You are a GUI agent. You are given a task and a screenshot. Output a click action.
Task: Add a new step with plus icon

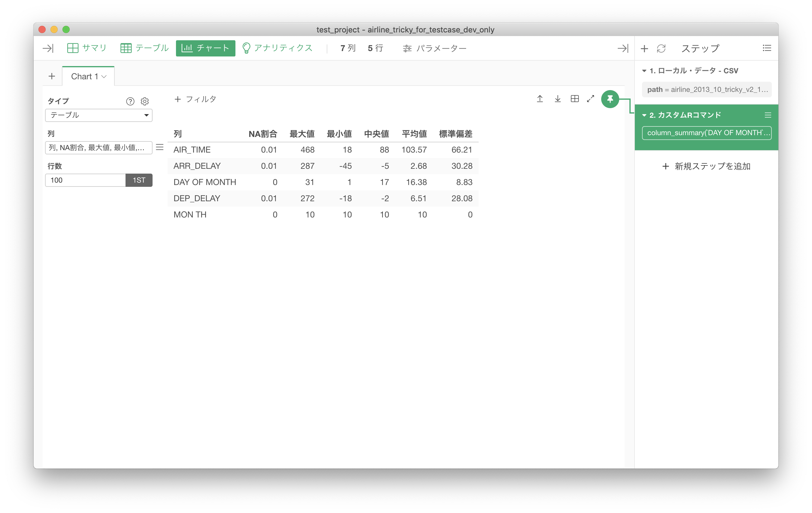(x=644, y=49)
